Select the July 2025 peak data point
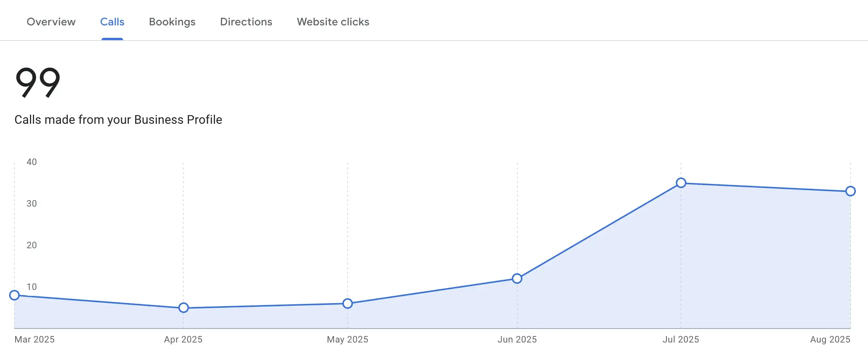The height and width of the screenshot is (358, 868). coord(681,183)
